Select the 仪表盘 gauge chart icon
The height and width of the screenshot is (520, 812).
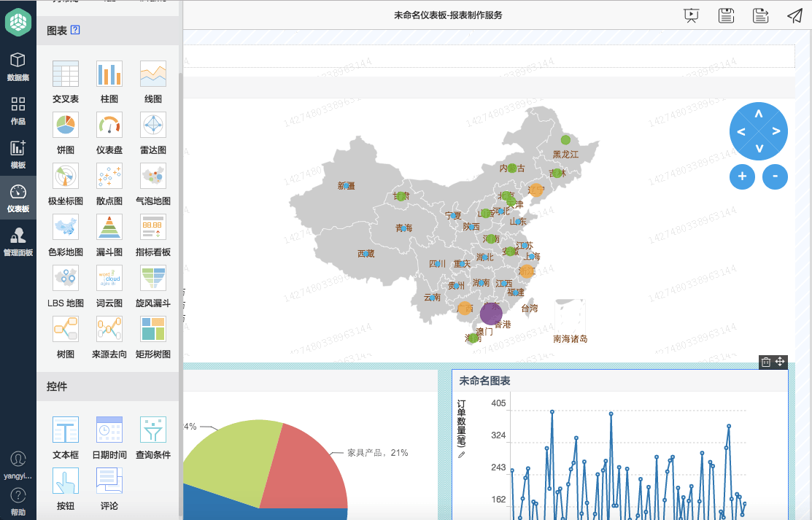point(109,124)
